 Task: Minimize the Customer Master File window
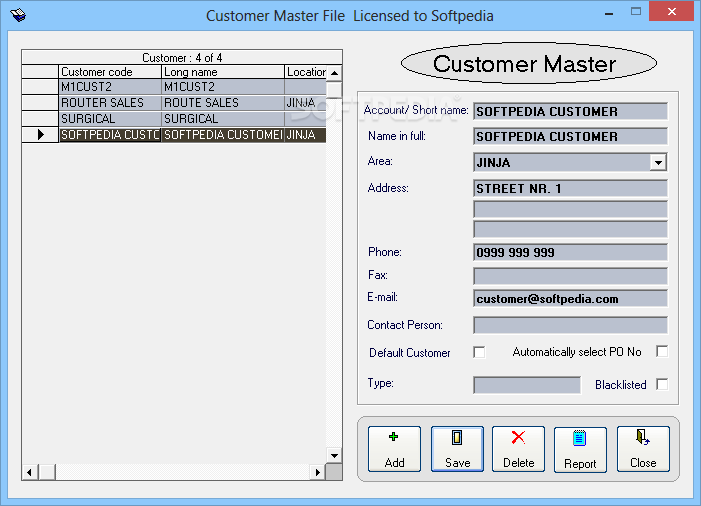pos(609,13)
